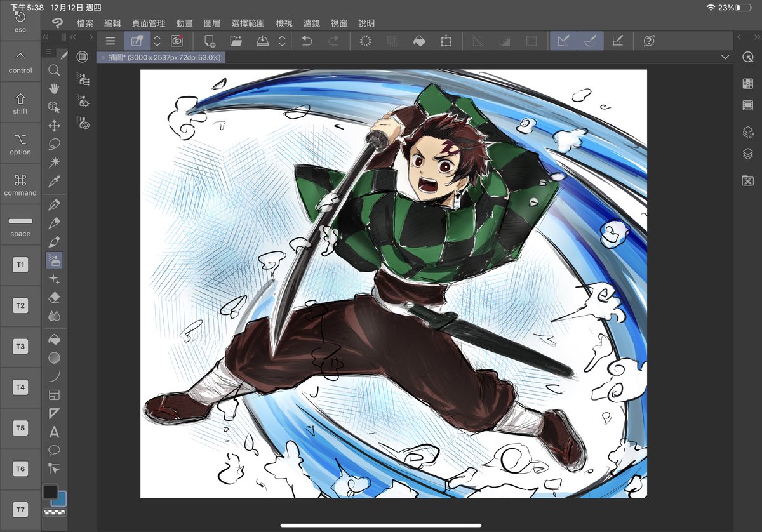Image resolution: width=762 pixels, height=532 pixels.
Task: Open the Layer Property palette icon
Action: [747, 132]
